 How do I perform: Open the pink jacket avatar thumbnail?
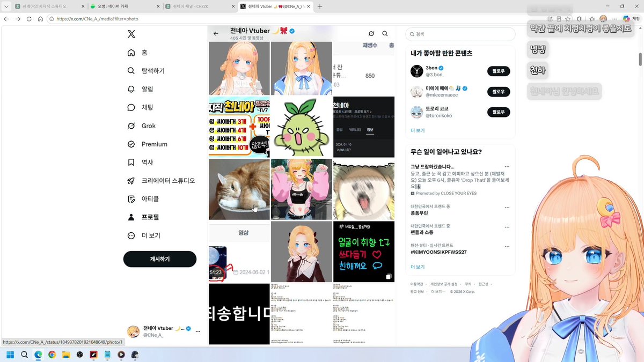point(302,189)
